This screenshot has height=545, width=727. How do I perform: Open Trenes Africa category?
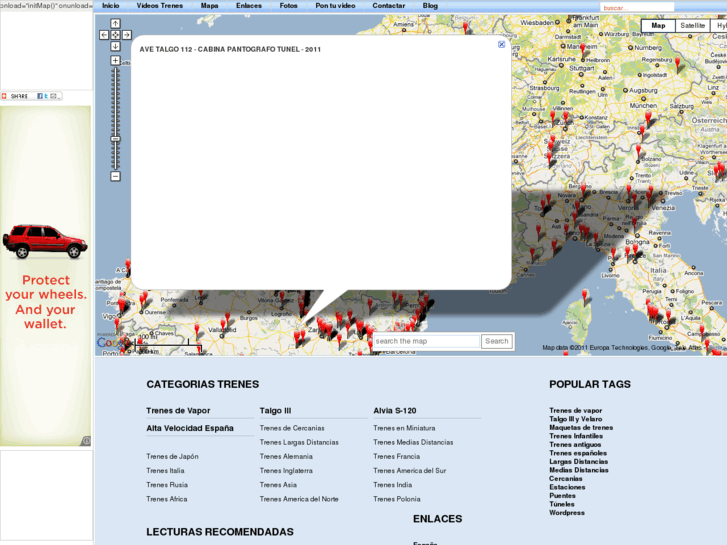point(166,500)
